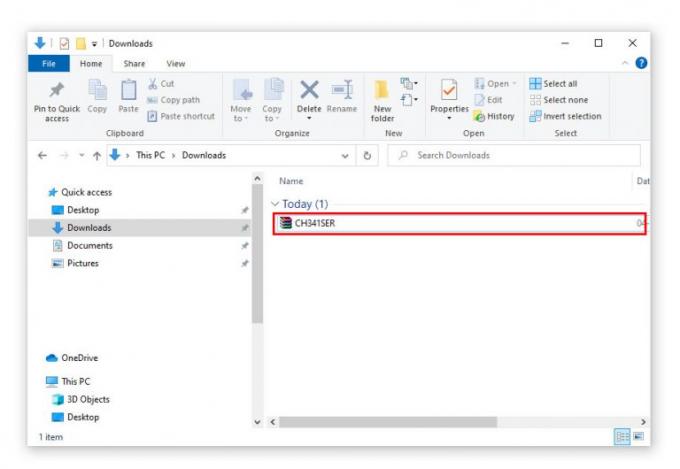Collapse the Today group in file list

276,204
